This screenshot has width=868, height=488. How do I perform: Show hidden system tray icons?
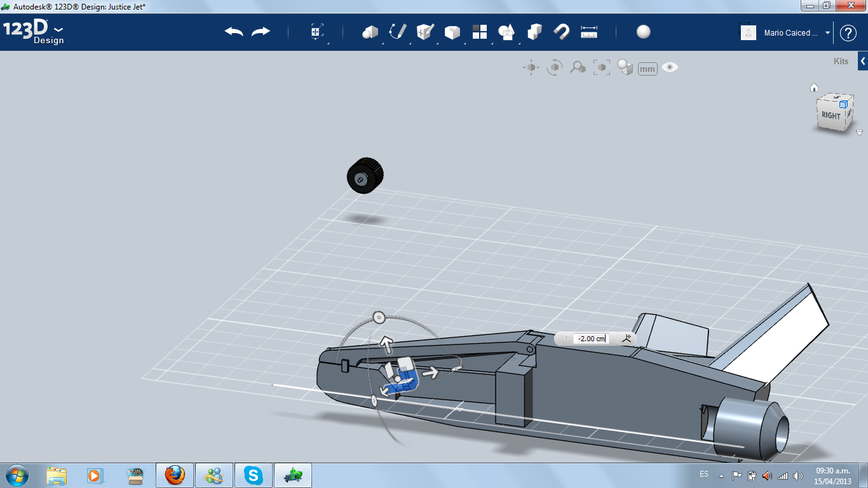721,475
